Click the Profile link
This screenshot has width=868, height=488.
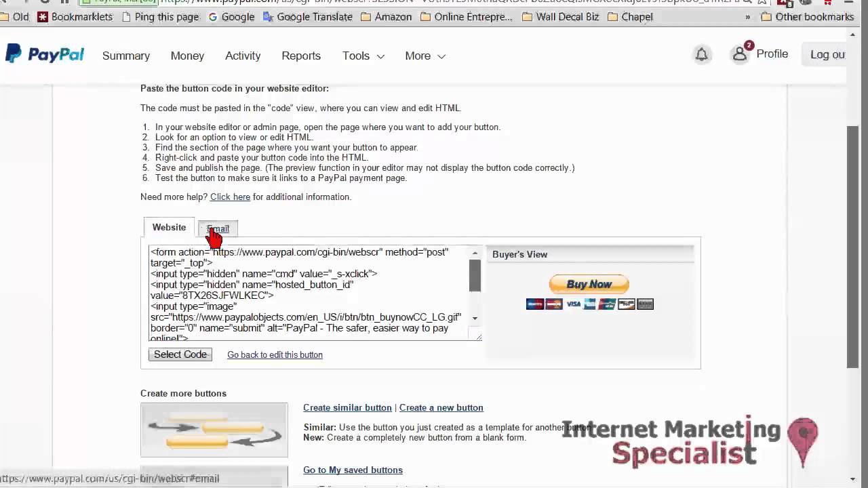772,54
